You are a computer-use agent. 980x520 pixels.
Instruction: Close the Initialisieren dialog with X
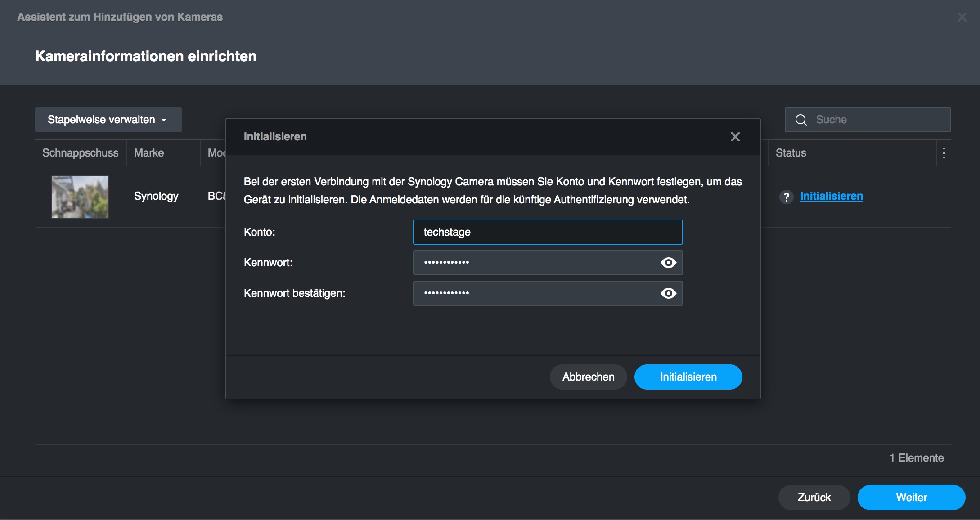pos(735,137)
